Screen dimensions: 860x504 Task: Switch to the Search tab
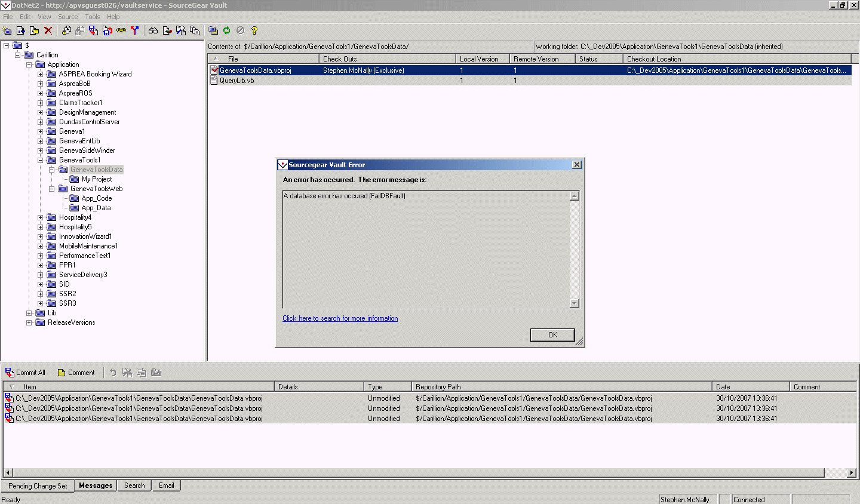[134, 485]
